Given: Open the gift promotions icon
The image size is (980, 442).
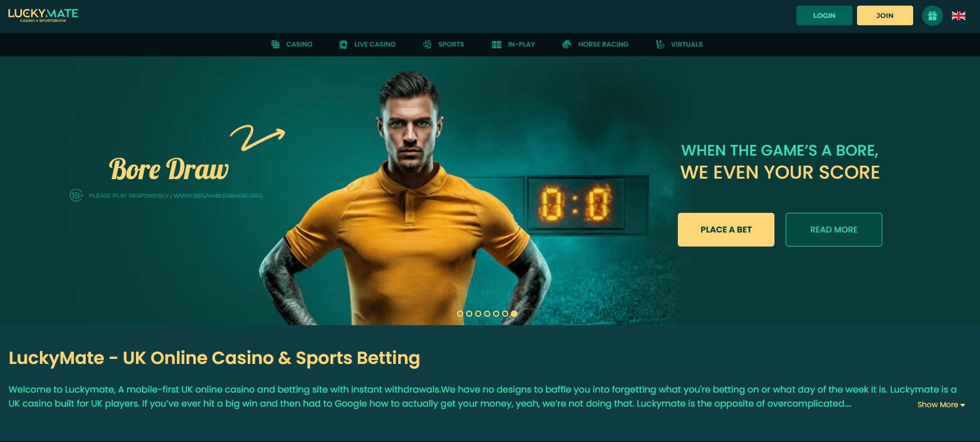Looking at the screenshot, I should pos(932,16).
